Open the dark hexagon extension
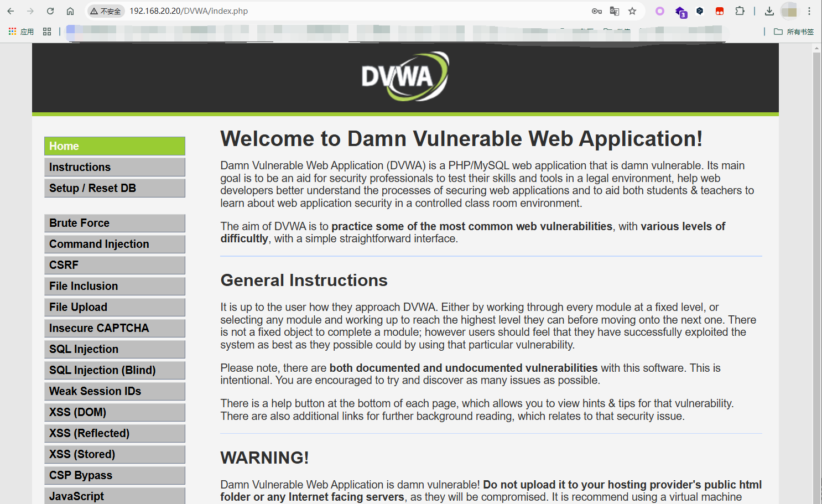 (x=700, y=11)
